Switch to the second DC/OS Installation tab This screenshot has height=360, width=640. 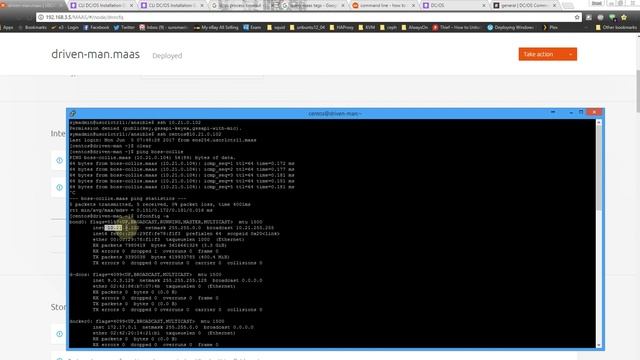click(x=172, y=5)
